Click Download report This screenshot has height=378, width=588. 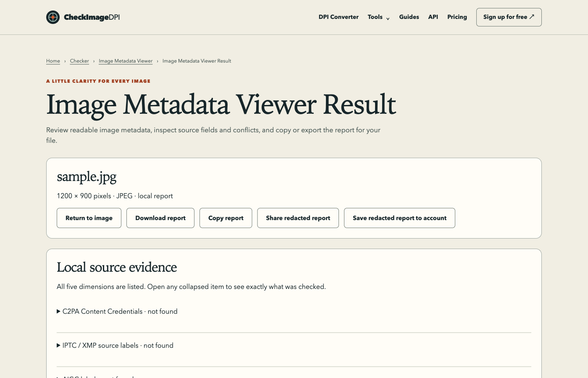tap(160, 218)
